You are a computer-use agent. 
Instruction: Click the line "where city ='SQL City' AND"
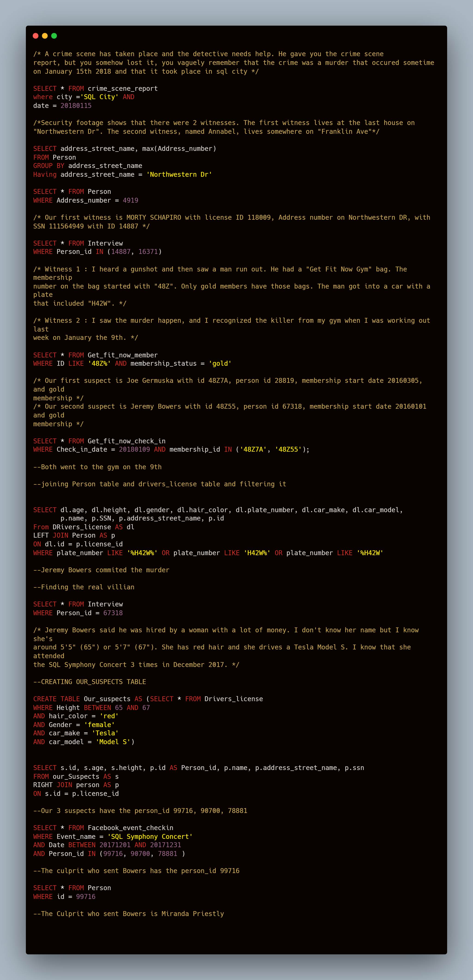point(84,97)
